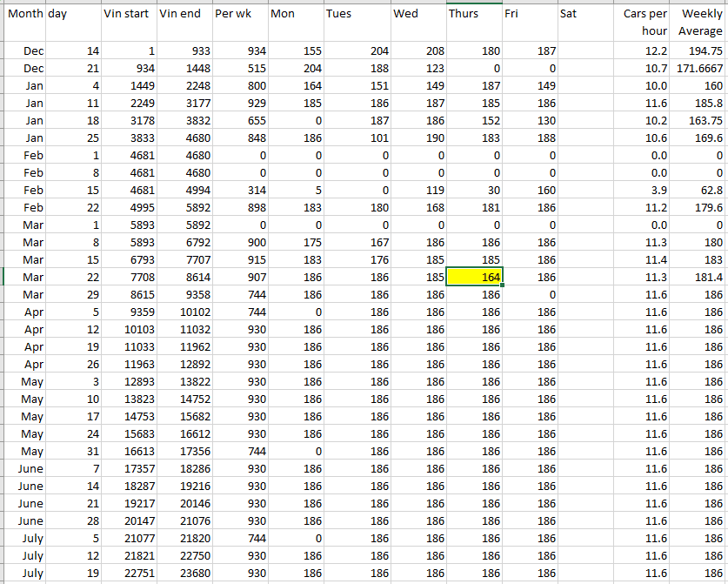Select the Vin end cell 933
Screen dimensions: 728x584
coord(184,51)
